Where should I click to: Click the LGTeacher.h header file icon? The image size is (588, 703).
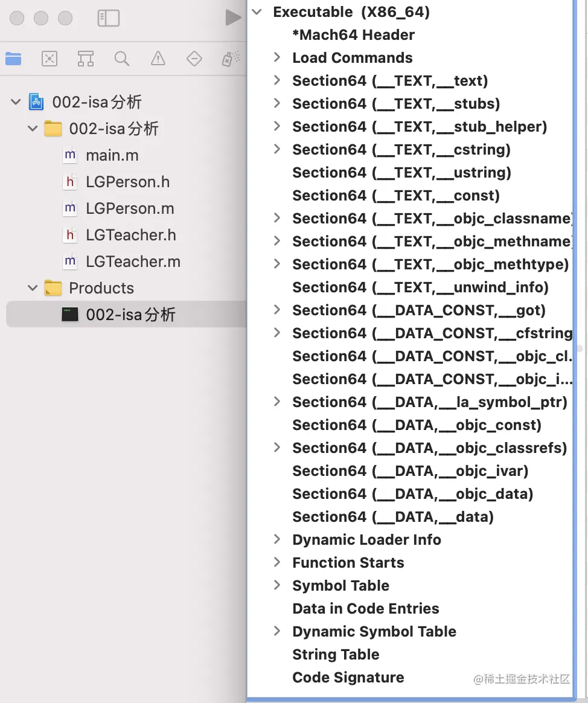coord(70,234)
